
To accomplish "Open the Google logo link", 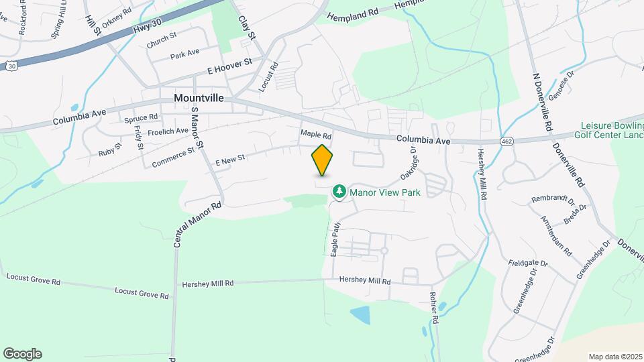I will [23, 354].
